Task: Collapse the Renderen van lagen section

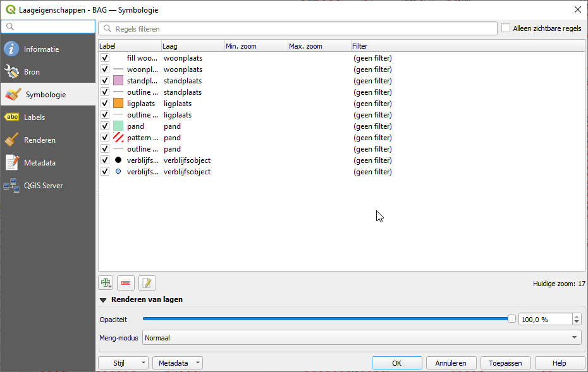Action: click(x=103, y=300)
